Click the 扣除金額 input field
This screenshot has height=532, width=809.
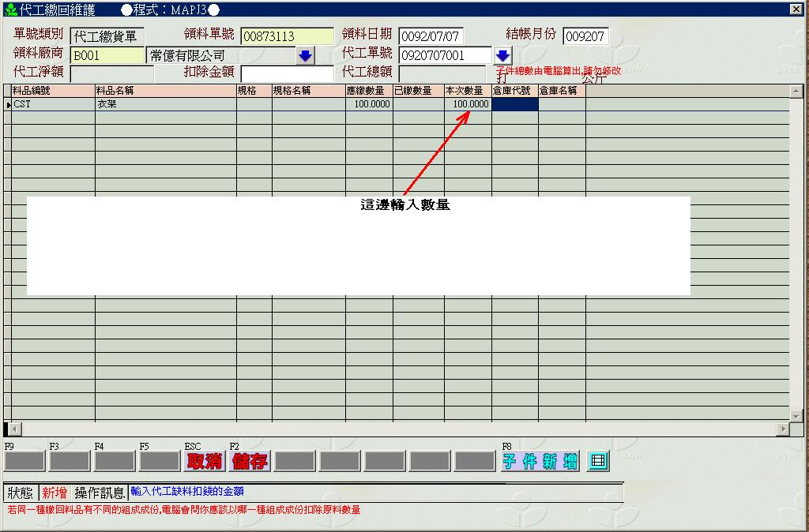(286, 73)
